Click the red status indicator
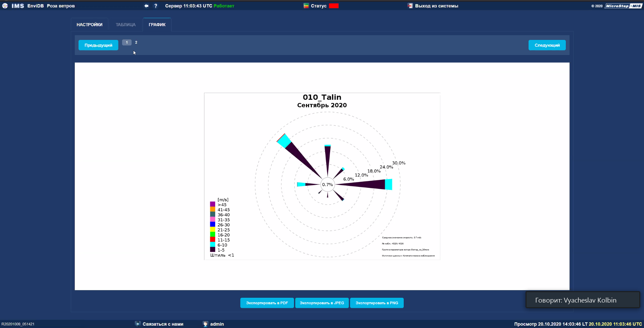 [x=334, y=6]
